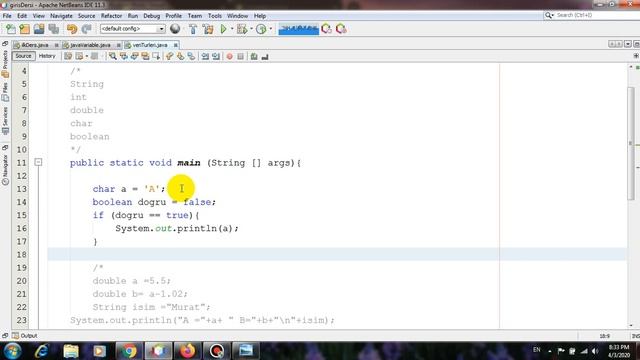Click the Stop Macro Recording square icon
Viewport: 640px width, 360px height.
240,56
